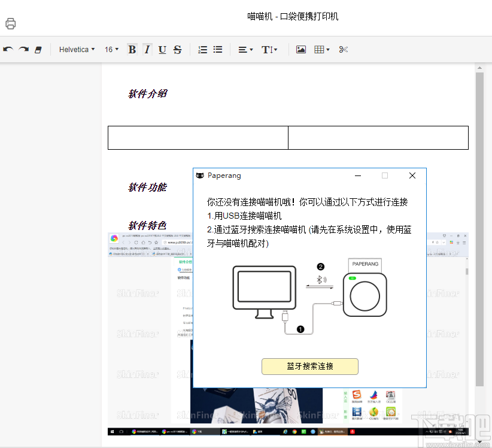Select the print icon
This screenshot has width=492, height=448.
tap(11, 23)
